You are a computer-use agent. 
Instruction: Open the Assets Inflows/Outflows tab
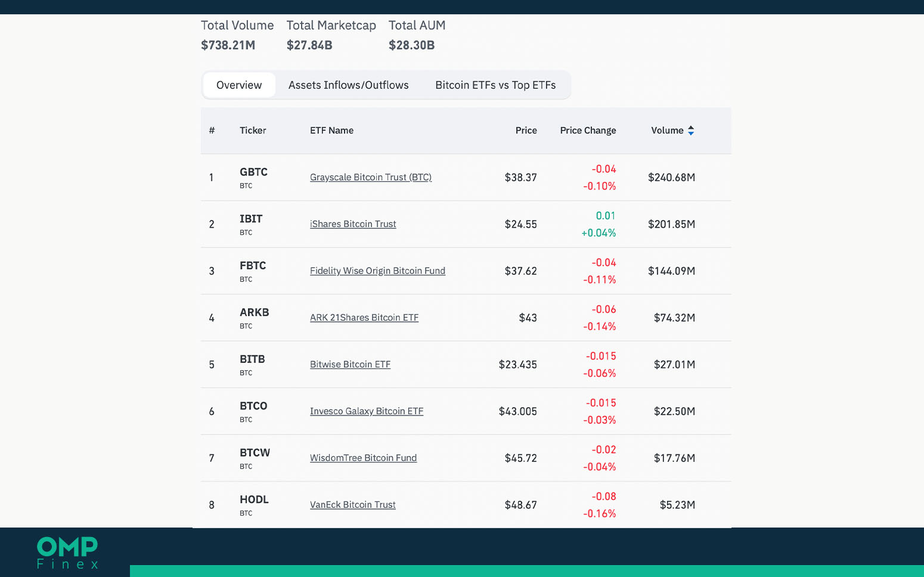349,85
